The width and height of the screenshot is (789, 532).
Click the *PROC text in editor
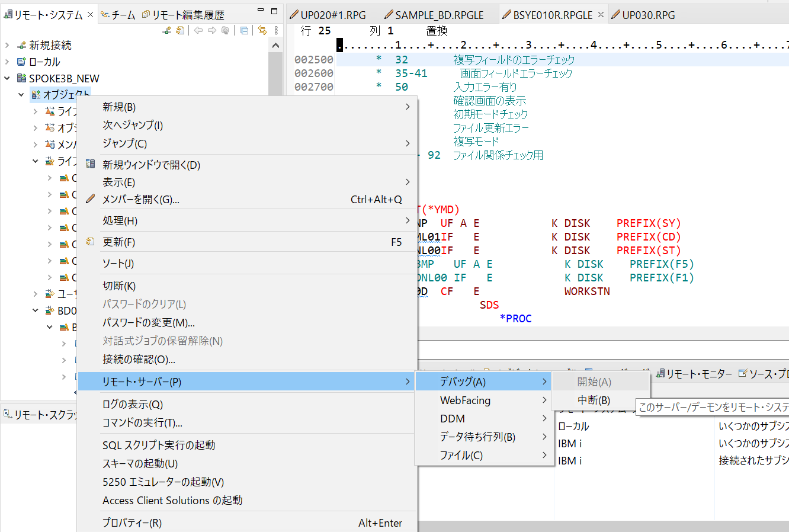tap(515, 319)
